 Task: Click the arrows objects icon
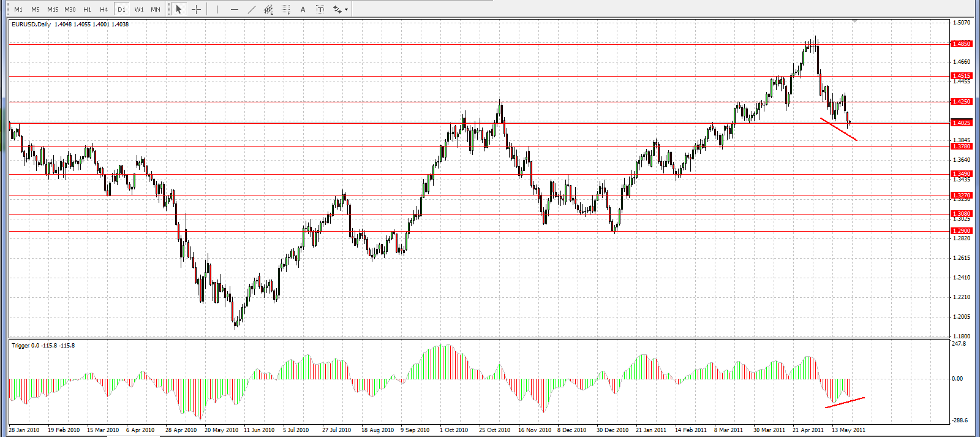(x=337, y=9)
